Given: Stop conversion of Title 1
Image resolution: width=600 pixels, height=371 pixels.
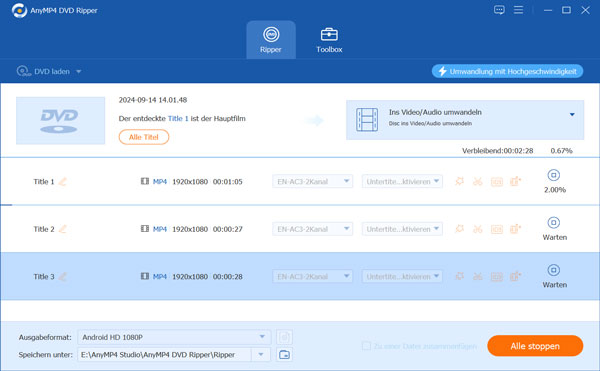Looking at the screenshot, I should pos(554,175).
